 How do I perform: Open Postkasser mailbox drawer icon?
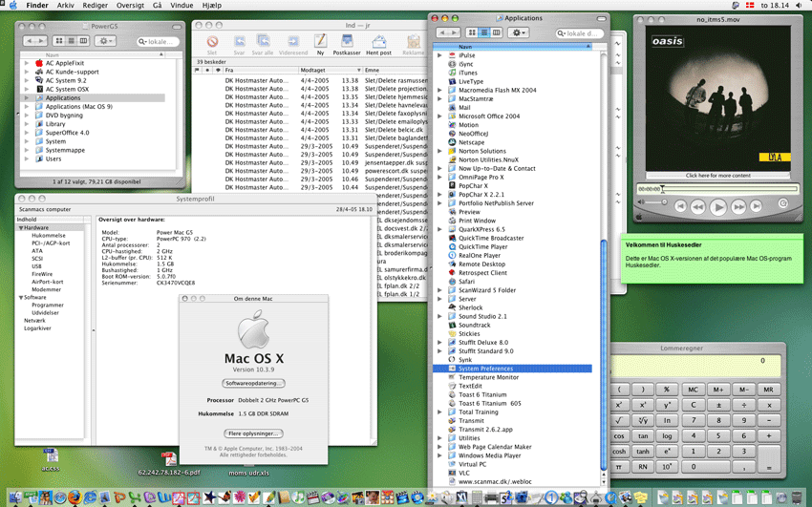(x=346, y=42)
